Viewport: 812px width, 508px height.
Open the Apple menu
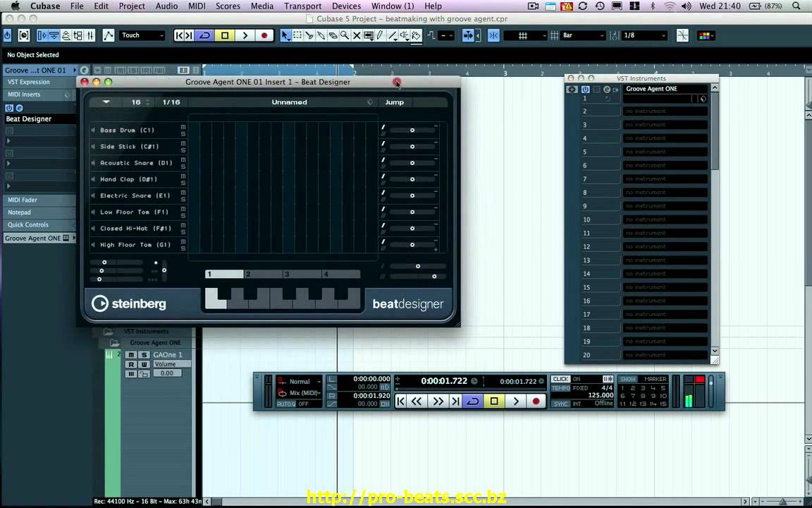15,6
